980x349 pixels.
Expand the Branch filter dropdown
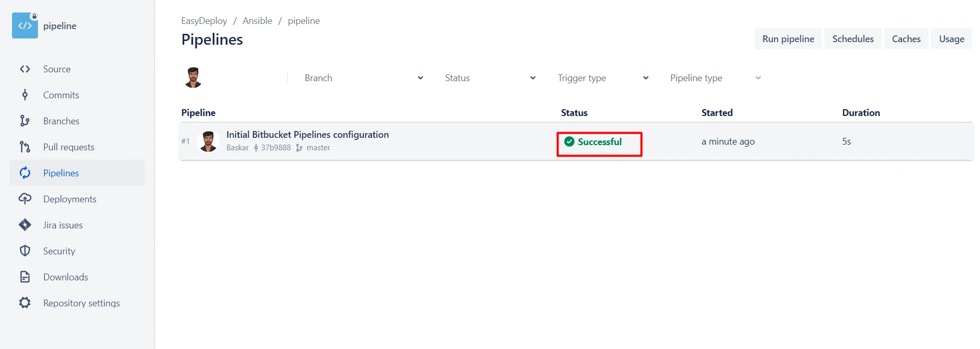[x=363, y=78]
